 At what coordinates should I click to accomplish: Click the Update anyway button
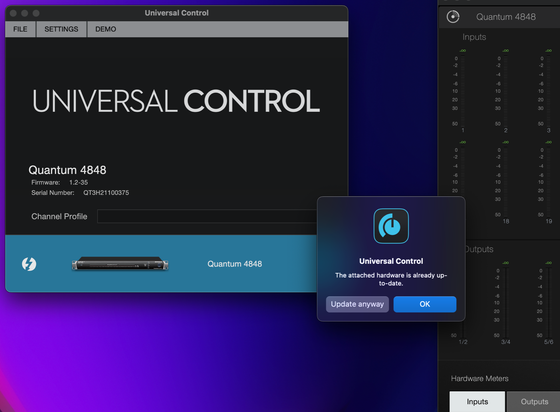pyautogui.click(x=357, y=304)
